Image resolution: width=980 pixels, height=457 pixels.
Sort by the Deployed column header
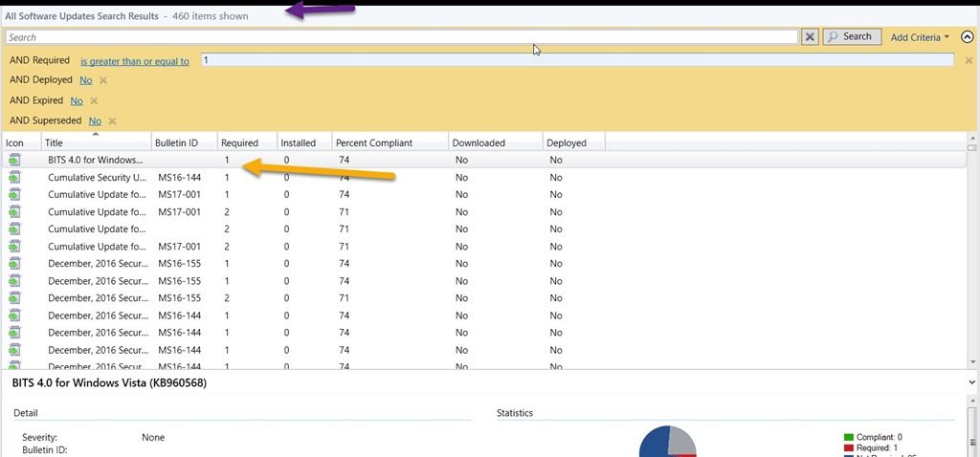[x=574, y=143]
